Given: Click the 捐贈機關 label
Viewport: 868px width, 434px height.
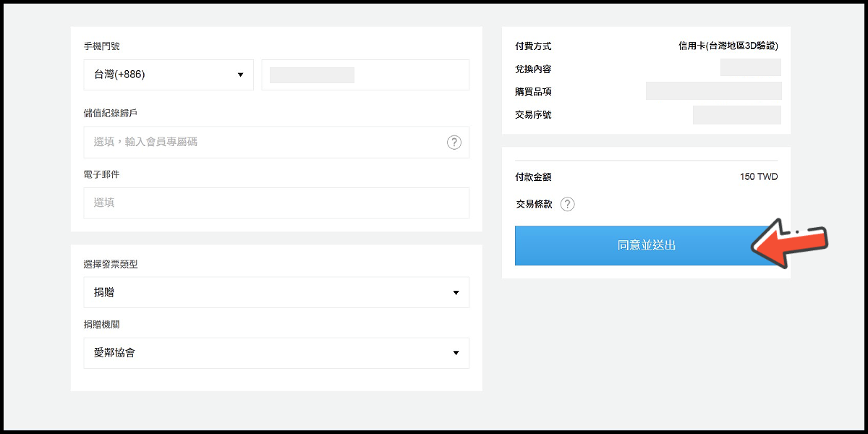Looking at the screenshot, I should click(102, 325).
